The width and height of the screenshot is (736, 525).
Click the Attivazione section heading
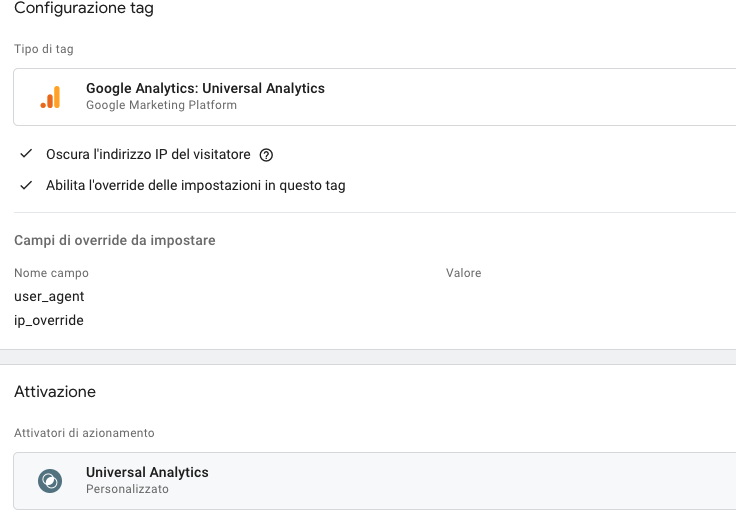(x=55, y=392)
